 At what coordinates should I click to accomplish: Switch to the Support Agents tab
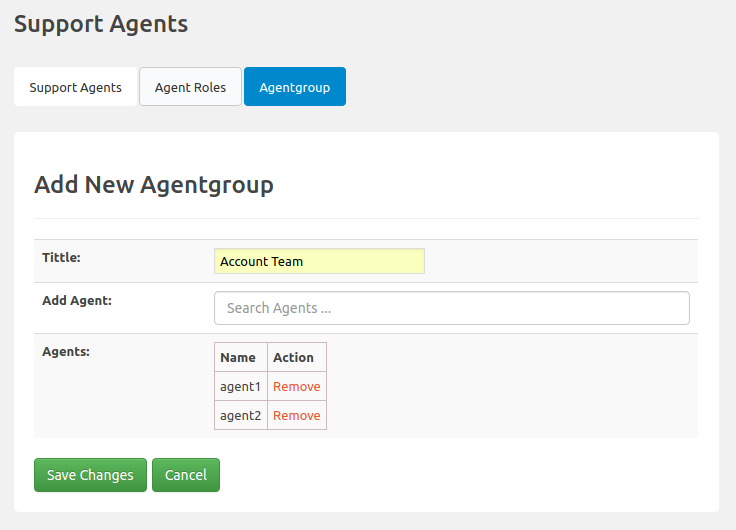coord(75,87)
